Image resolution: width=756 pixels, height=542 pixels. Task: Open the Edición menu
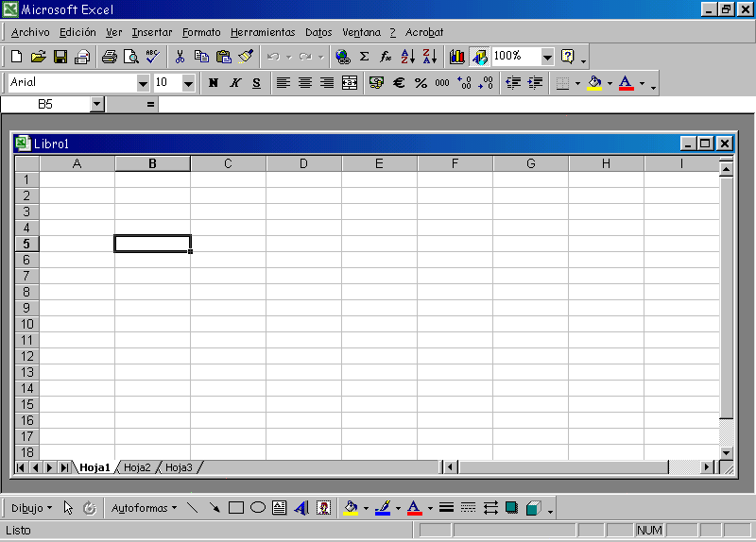pos(77,32)
